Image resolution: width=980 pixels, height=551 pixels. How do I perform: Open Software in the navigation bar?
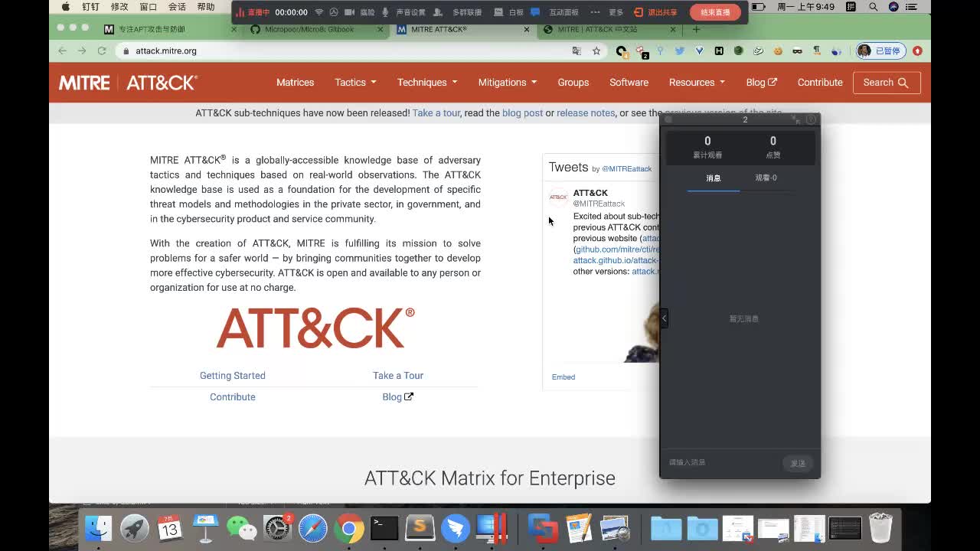tap(629, 83)
